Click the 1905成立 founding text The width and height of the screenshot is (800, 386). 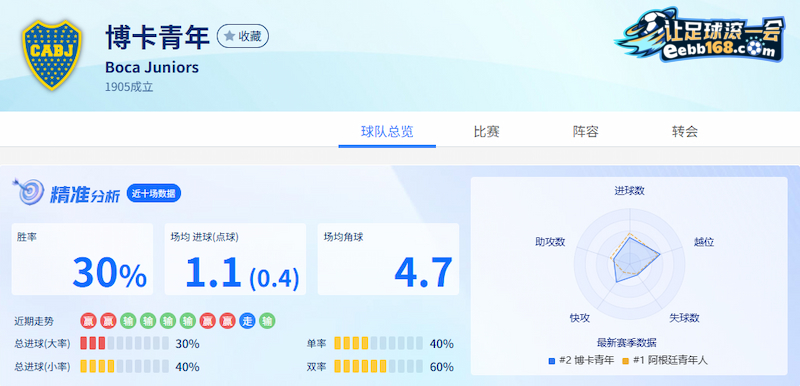129,87
